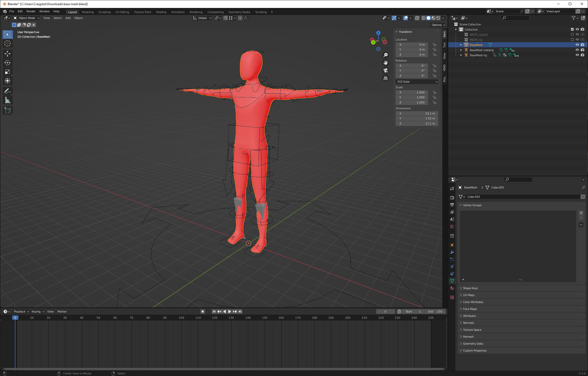The image size is (588, 376).
Task: Hide BaseMesh metarig in viewport
Action: coord(577,50)
